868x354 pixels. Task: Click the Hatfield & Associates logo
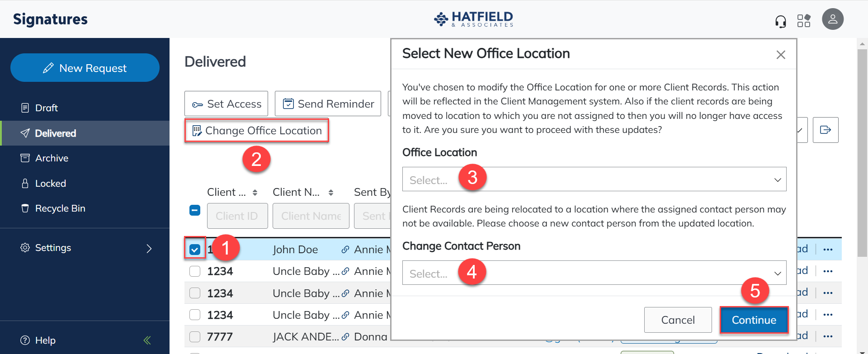tap(473, 19)
